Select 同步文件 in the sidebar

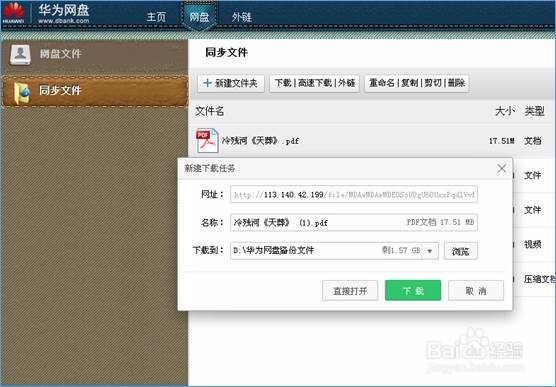pos(95,91)
